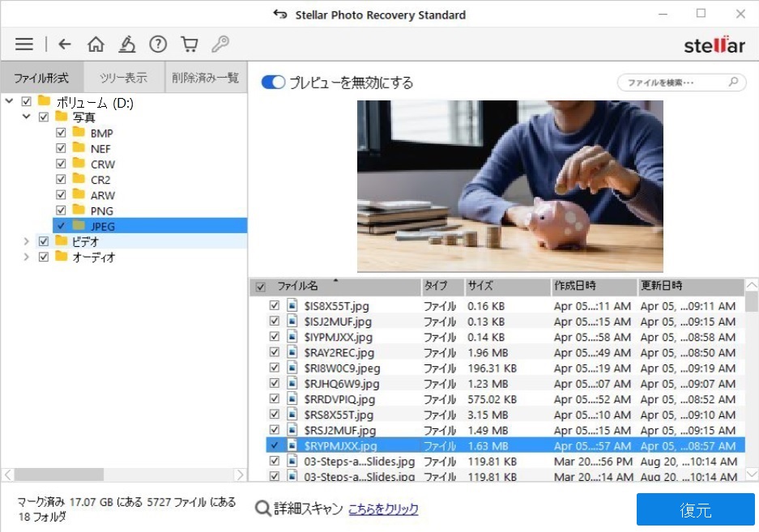Uncheck the BMP folder checkbox
Viewport: 759px width, 532px height.
[x=61, y=133]
